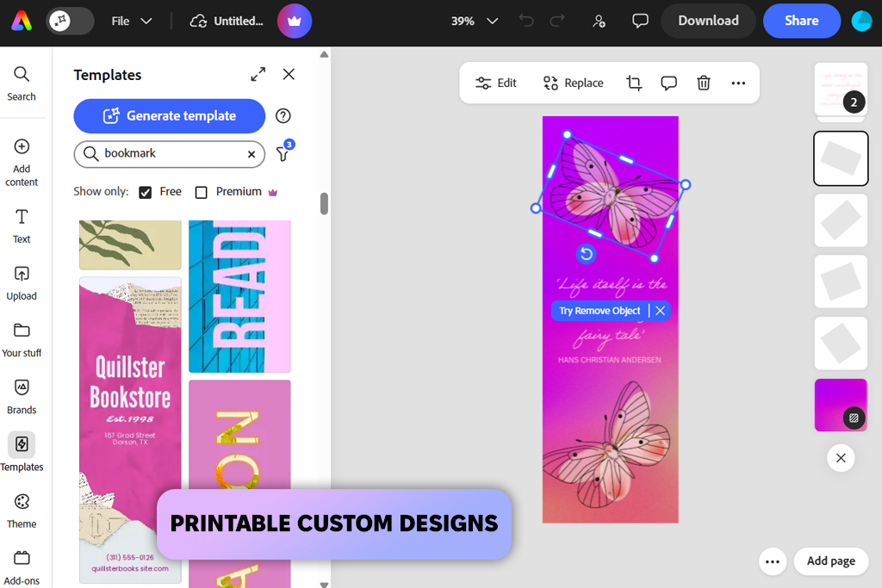Check the Premium checkbox
Image resolution: width=882 pixels, height=588 pixels.
pyautogui.click(x=201, y=192)
